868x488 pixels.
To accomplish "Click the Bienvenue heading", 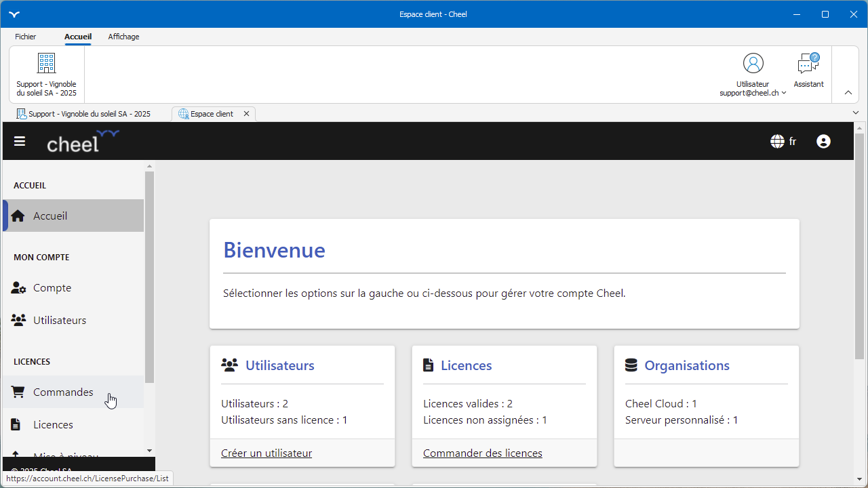I will coord(275,250).
